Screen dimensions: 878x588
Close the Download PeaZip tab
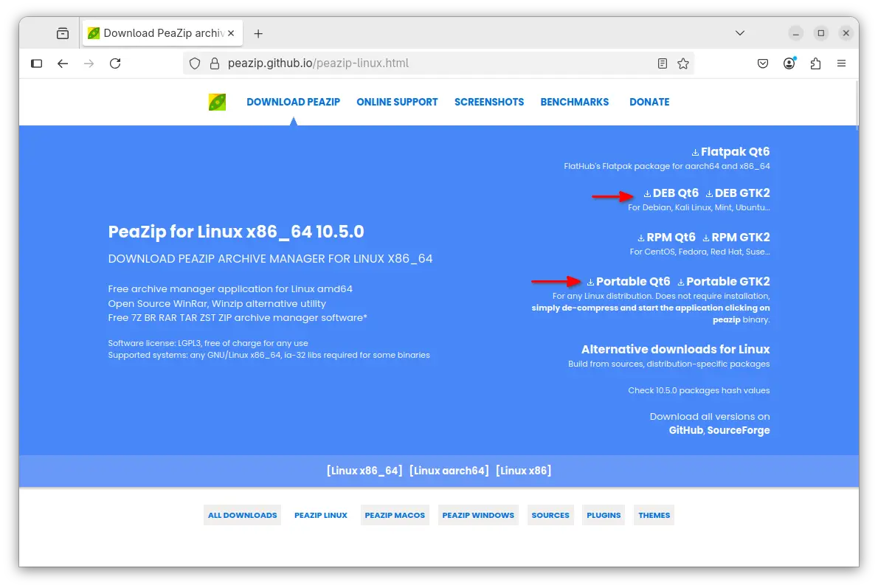(231, 34)
